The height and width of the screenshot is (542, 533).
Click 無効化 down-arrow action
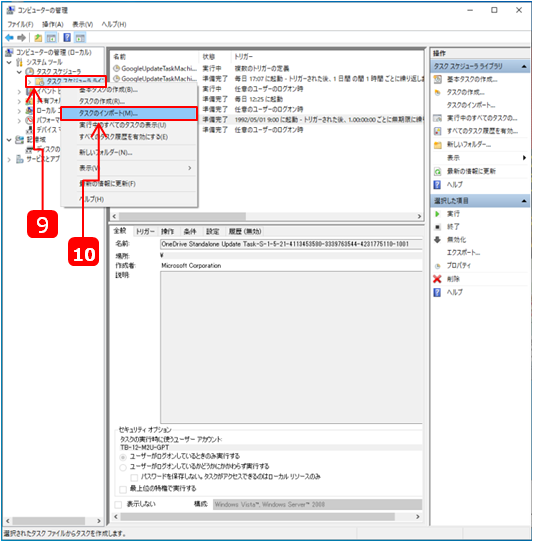tap(456, 240)
